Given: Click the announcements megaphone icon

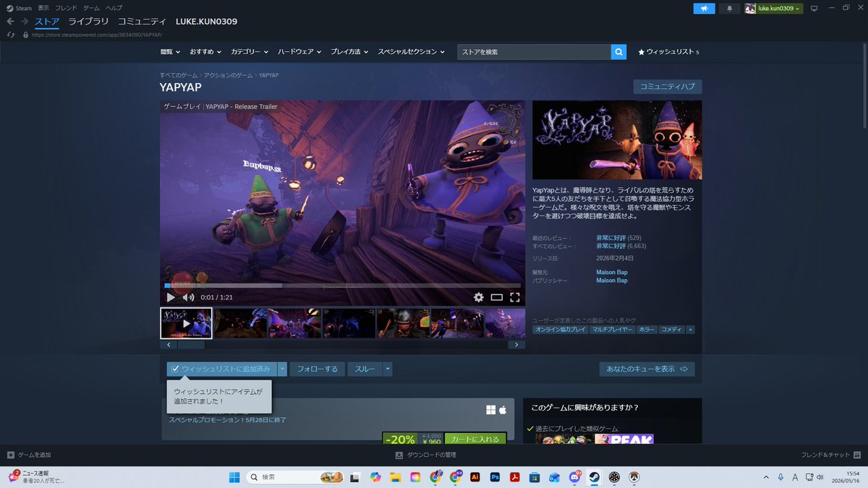Looking at the screenshot, I should (x=704, y=9).
